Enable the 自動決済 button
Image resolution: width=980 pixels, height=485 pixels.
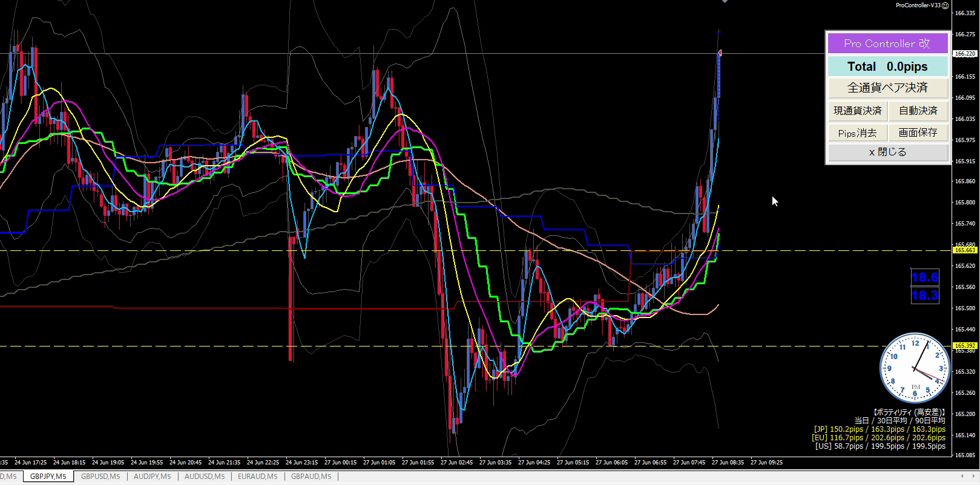(918, 111)
